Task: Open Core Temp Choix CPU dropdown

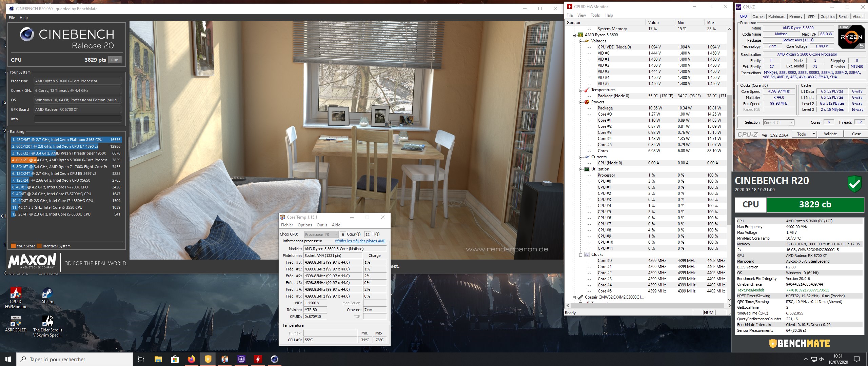Action: pyautogui.click(x=321, y=234)
